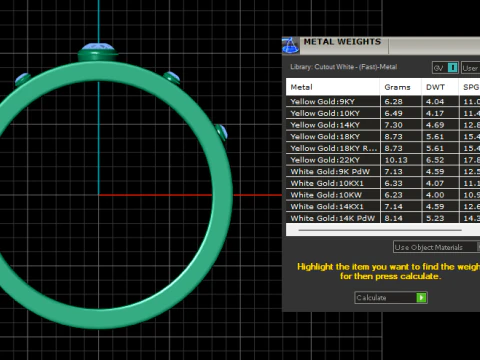Click the 6.52 DWT value

(435, 160)
